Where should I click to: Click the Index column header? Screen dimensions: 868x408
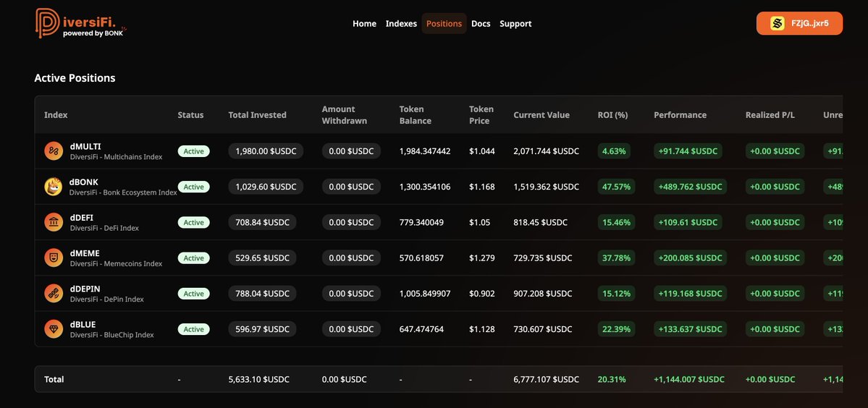click(56, 115)
